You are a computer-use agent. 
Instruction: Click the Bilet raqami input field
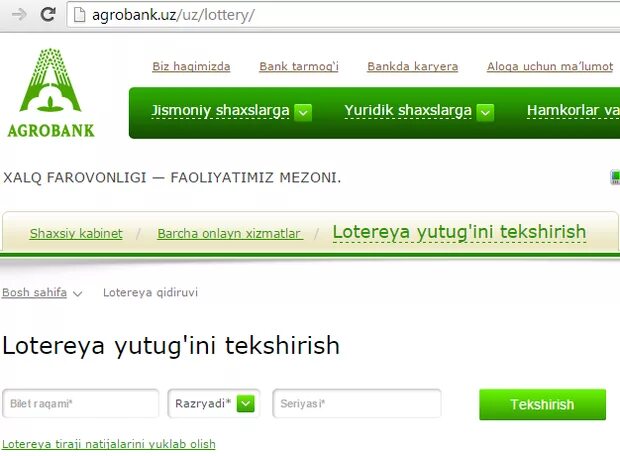pos(81,403)
